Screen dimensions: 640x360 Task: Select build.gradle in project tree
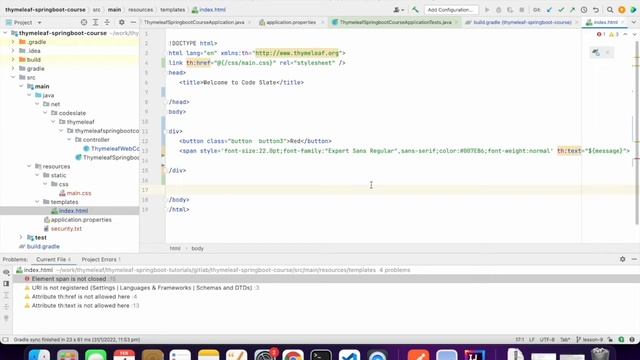tap(43, 247)
